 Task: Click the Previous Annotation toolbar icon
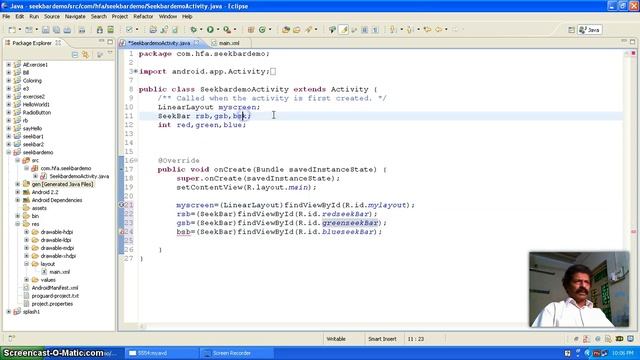(x=410, y=30)
